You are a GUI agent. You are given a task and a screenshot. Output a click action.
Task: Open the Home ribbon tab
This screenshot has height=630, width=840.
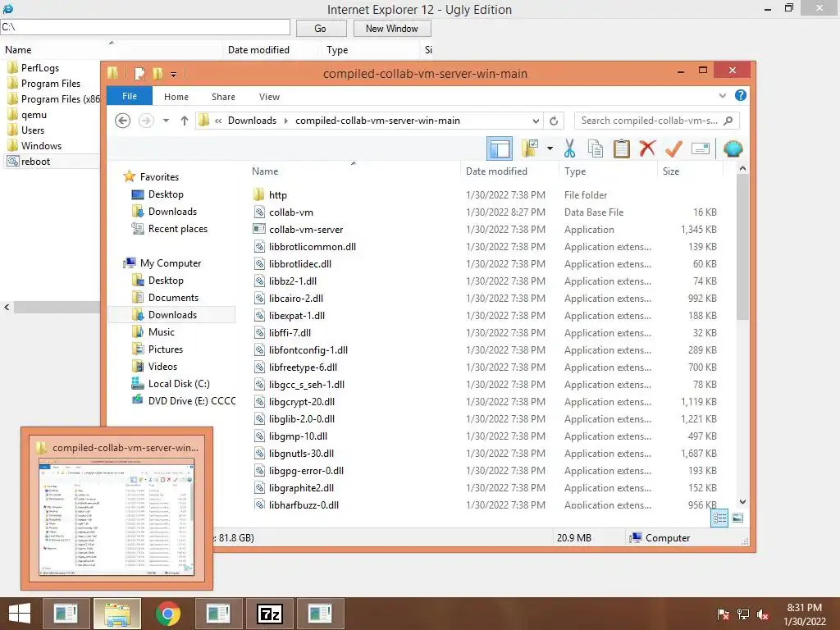tap(176, 97)
